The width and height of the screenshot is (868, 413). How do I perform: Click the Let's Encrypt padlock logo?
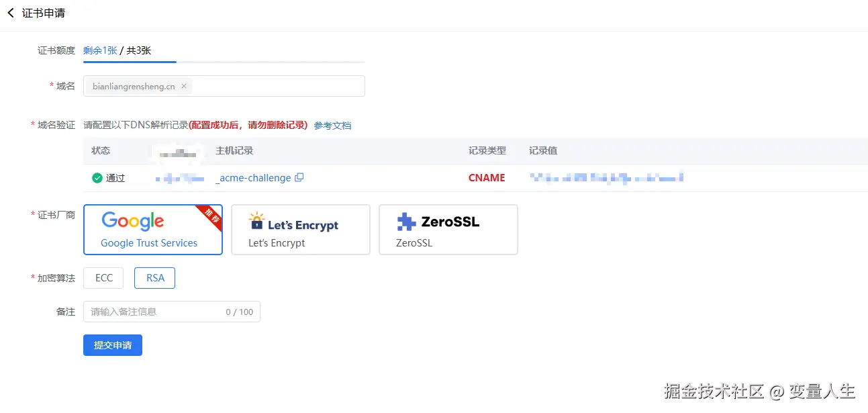point(256,221)
